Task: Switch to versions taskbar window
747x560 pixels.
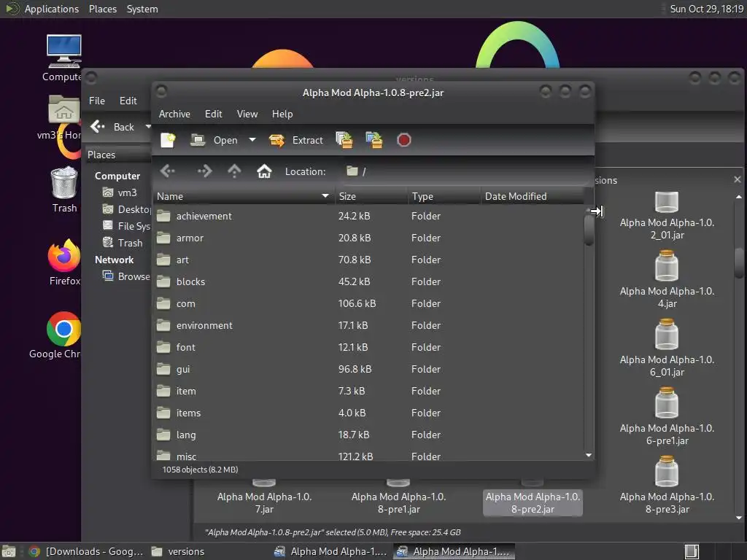Action: pos(177,551)
